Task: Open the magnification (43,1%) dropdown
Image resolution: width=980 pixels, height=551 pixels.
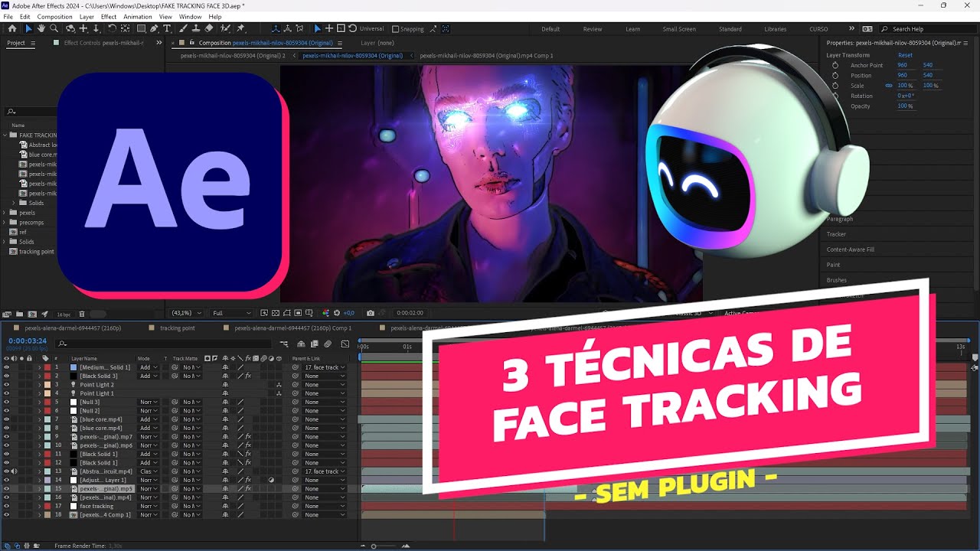Action: point(187,313)
